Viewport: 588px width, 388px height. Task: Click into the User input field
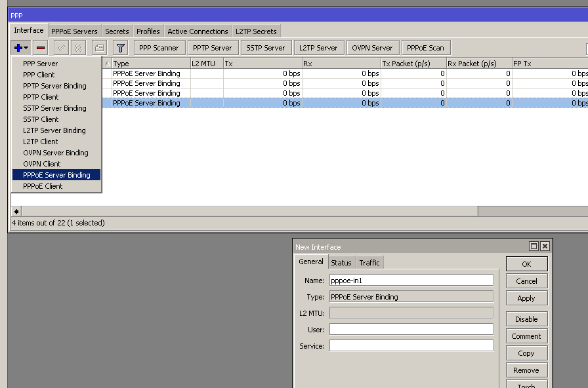[x=411, y=329]
